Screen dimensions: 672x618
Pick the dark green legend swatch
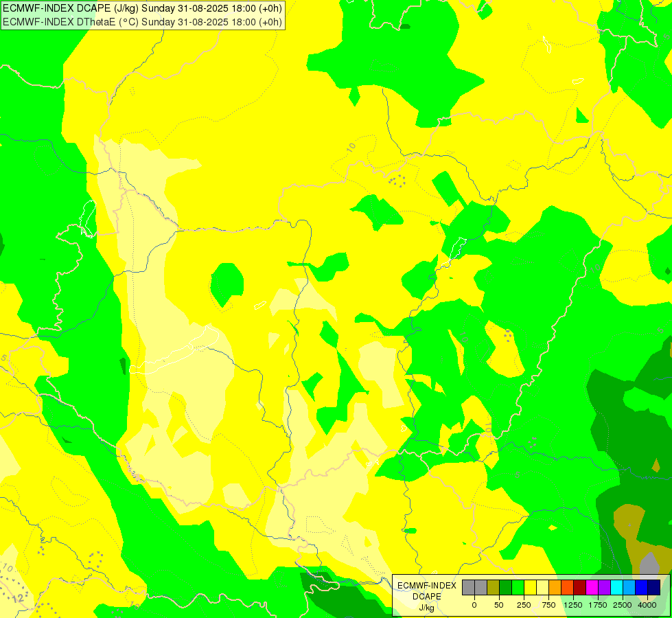point(506,588)
